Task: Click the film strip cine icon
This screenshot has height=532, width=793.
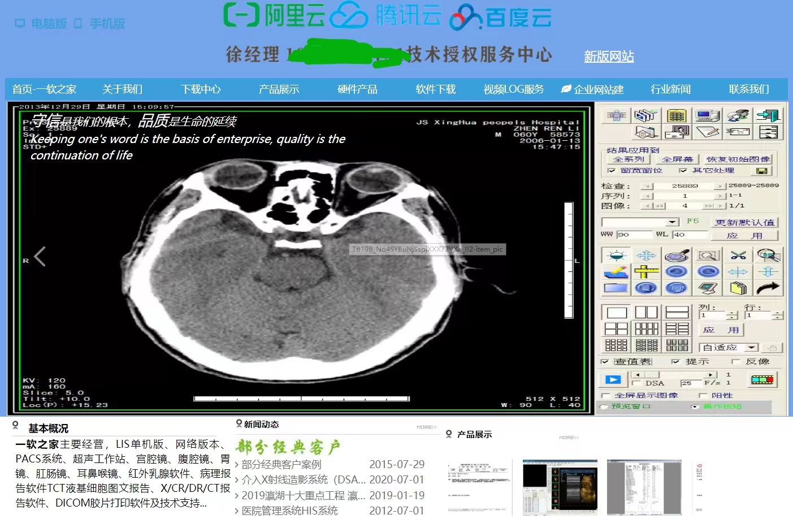Action: (762, 380)
